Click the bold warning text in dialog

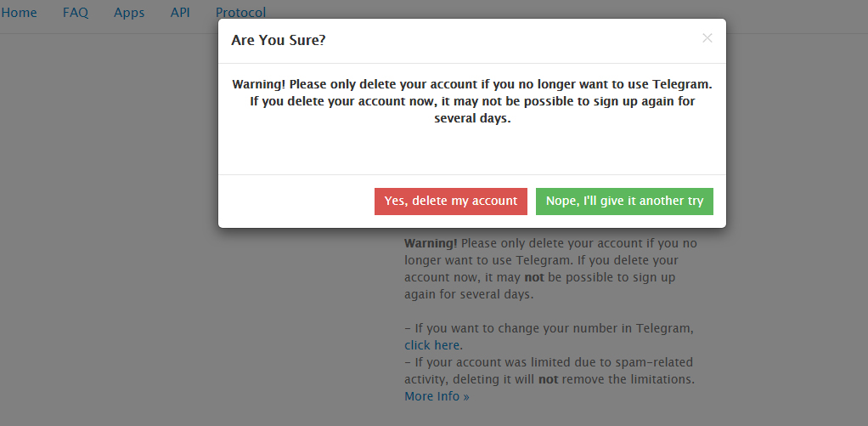[471, 101]
